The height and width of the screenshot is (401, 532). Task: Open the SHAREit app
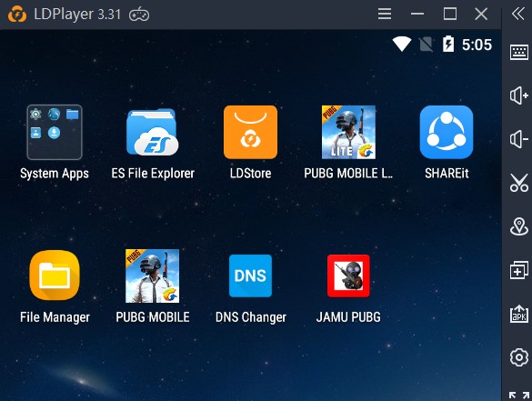447,132
